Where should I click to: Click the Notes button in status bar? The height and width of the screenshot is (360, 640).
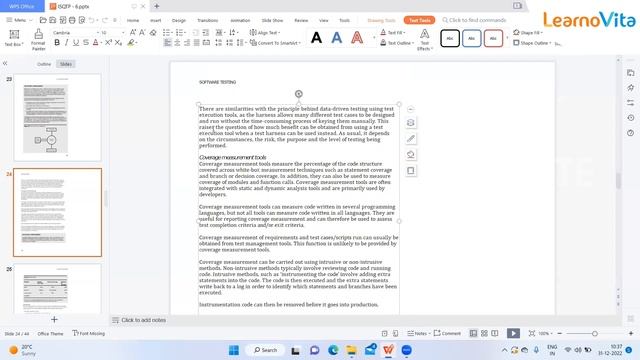point(417,333)
